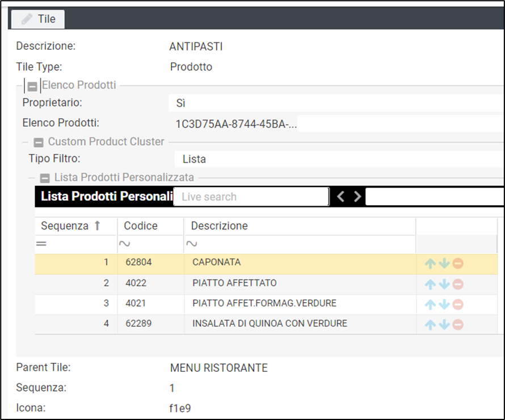Go to previous page with left chevron
Image resolution: width=505 pixels, height=420 pixels.
[x=340, y=197]
